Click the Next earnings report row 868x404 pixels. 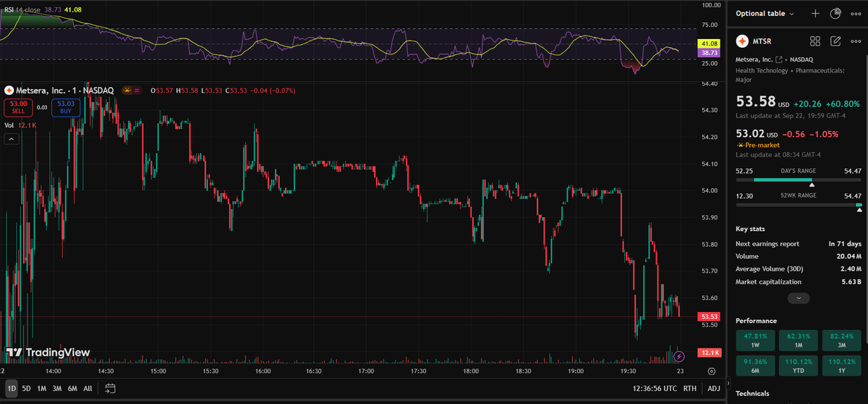click(799, 244)
